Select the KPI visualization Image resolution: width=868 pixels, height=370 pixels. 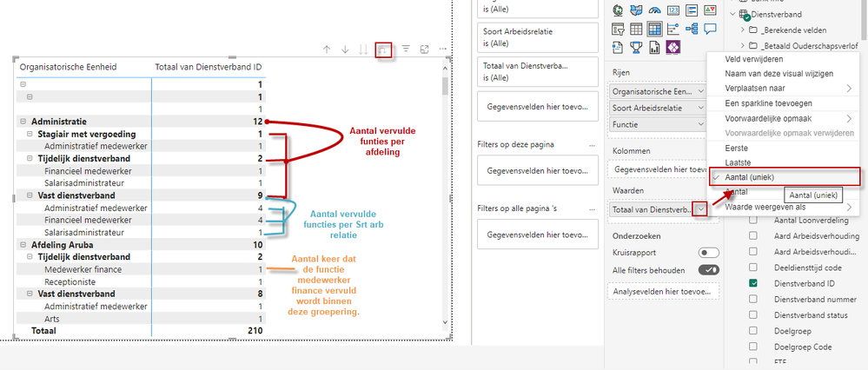pyautogui.click(x=710, y=10)
